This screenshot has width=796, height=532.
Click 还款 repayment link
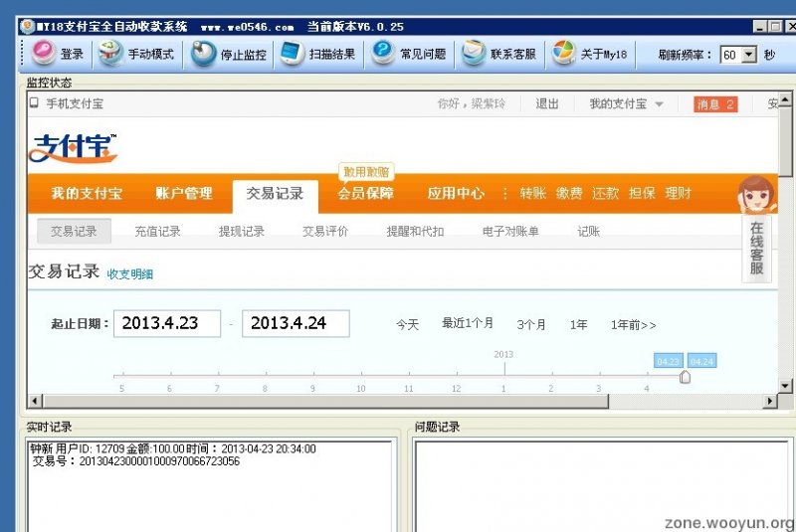tap(606, 193)
